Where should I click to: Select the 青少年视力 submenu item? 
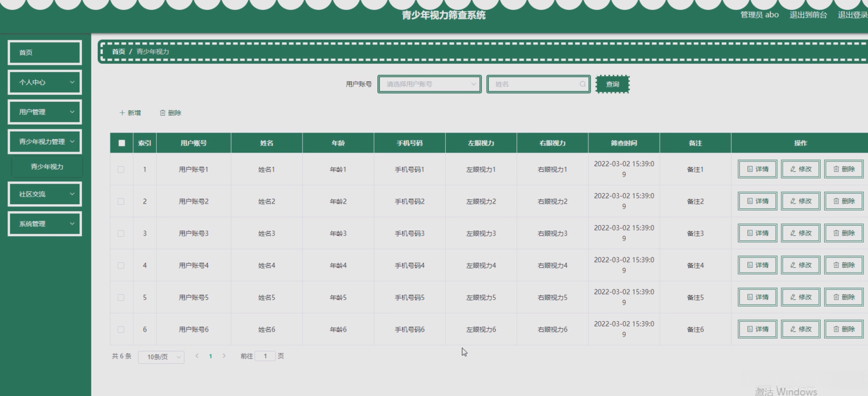pyautogui.click(x=47, y=167)
